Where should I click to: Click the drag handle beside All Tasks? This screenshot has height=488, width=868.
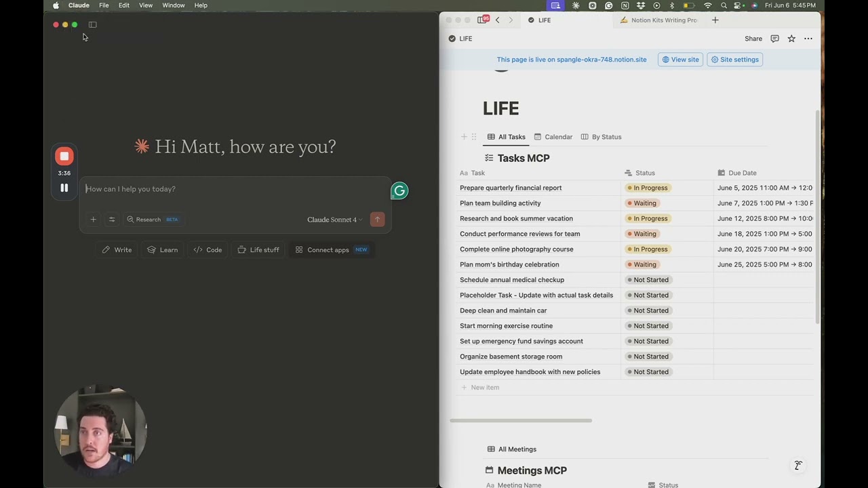(x=474, y=137)
